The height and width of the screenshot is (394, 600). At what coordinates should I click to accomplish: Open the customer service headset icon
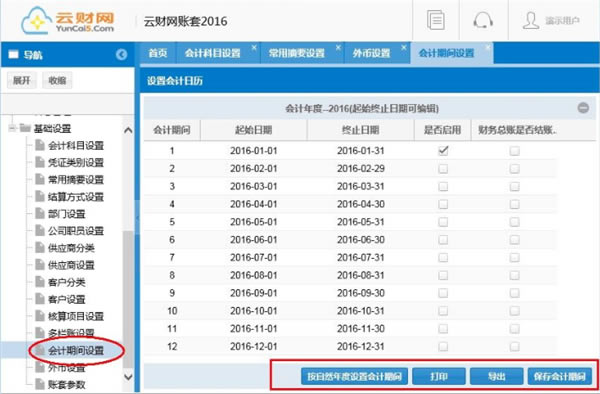[483, 20]
